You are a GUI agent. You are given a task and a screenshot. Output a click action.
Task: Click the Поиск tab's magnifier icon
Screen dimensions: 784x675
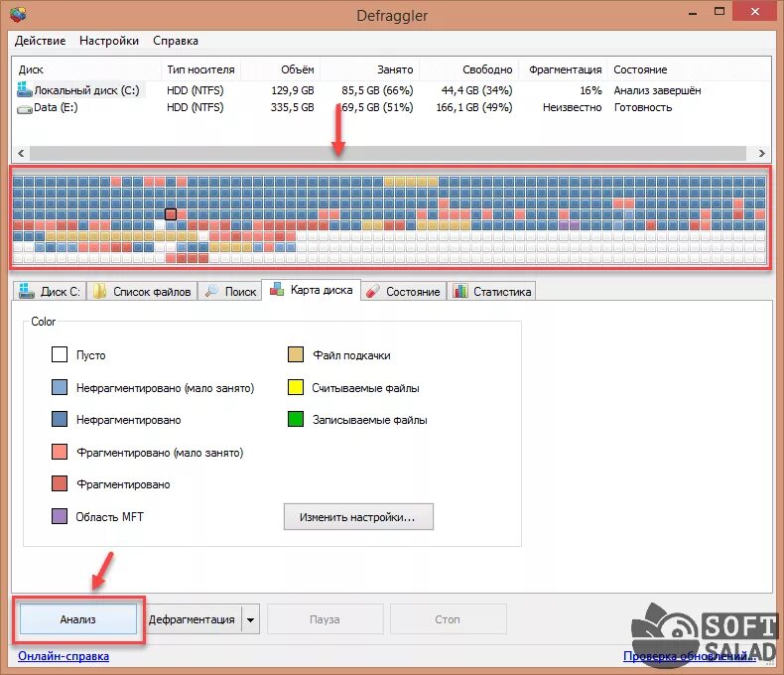point(212,290)
